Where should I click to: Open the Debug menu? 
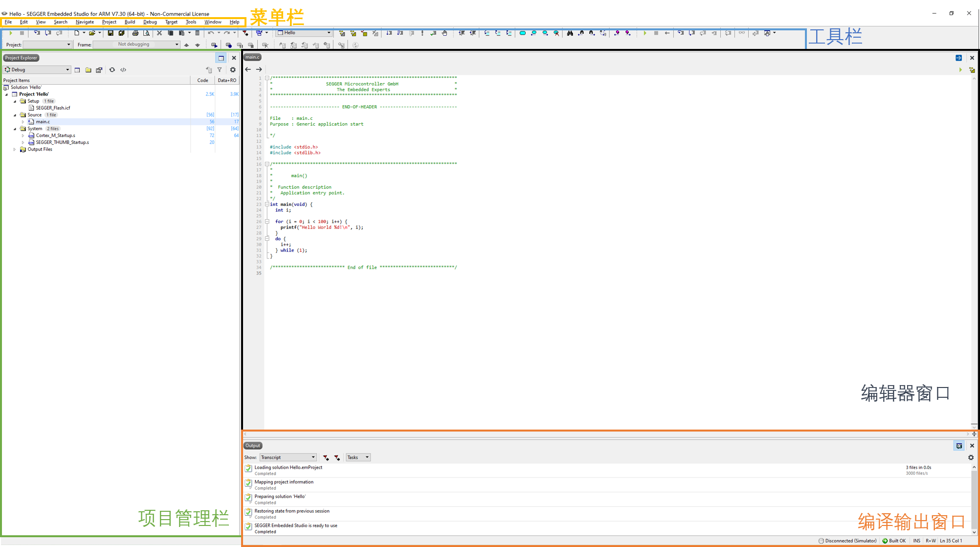point(150,22)
